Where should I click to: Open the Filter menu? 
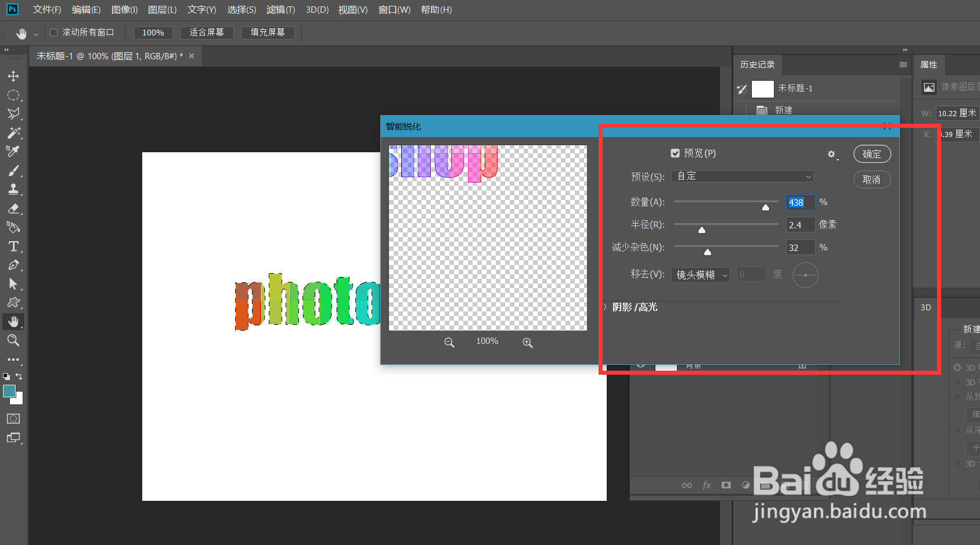pyautogui.click(x=280, y=10)
